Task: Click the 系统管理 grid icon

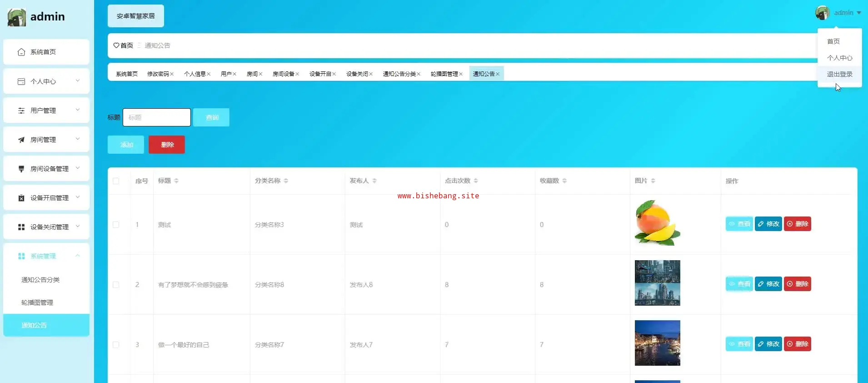Action: [x=21, y=256]
